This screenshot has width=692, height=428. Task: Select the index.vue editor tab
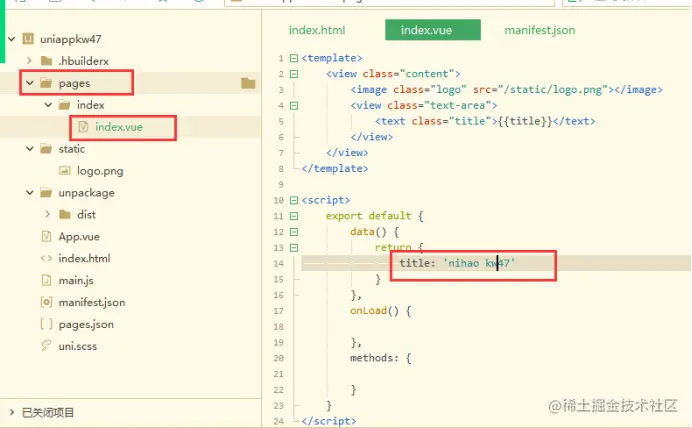coord(432,30)
